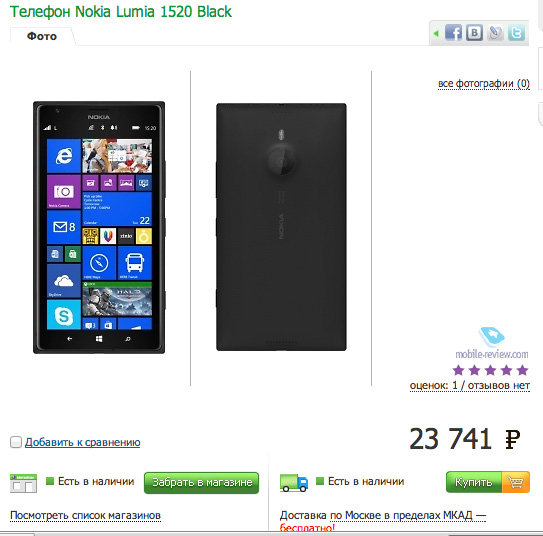Screen dimensions: 543x536
Task: Click the purple five-star rating
Action: point(490,370)
